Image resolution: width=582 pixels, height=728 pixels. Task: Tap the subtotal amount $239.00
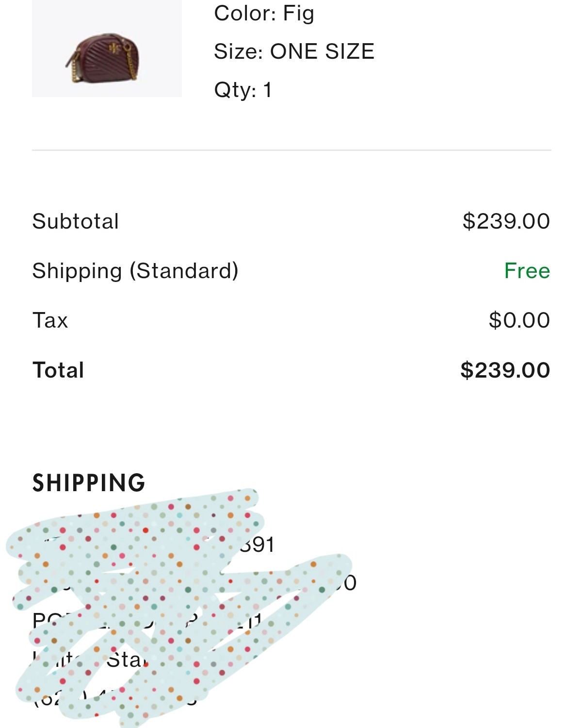coord(506,221)
